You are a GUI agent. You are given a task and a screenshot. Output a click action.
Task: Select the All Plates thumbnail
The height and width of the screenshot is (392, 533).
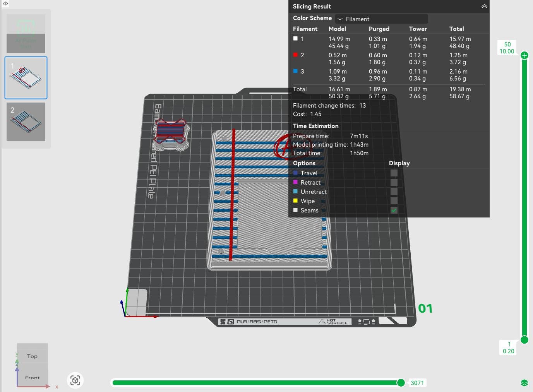coord(26,34)
